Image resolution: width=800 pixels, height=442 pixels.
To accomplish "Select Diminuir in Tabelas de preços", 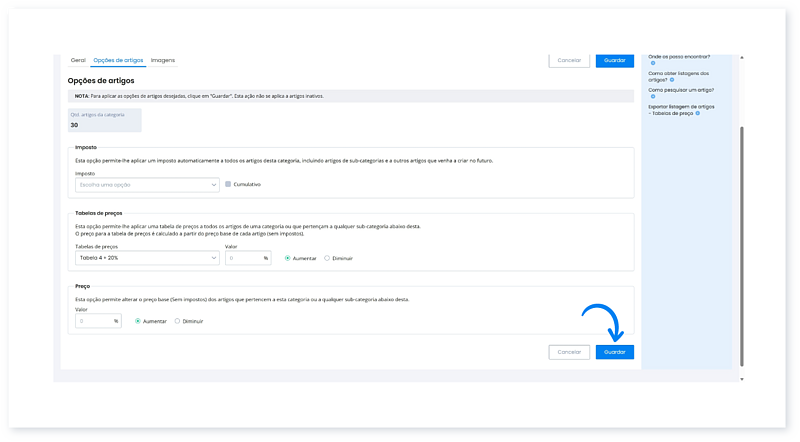I will tap(328, 258).
